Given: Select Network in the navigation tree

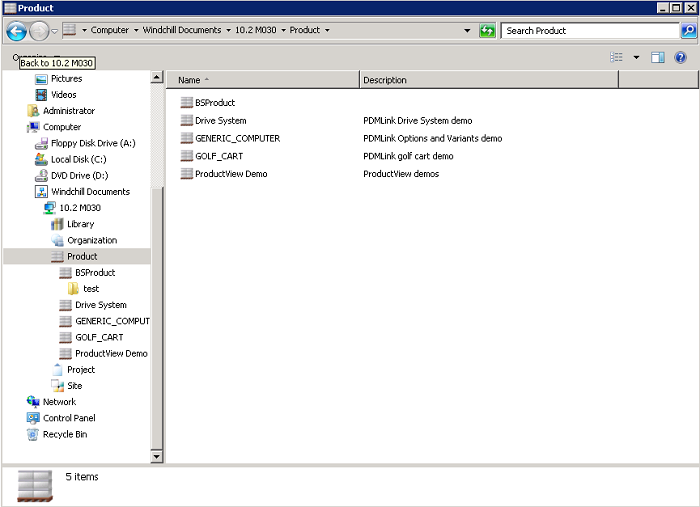Looking at the screenshot, I should (59, 402).
